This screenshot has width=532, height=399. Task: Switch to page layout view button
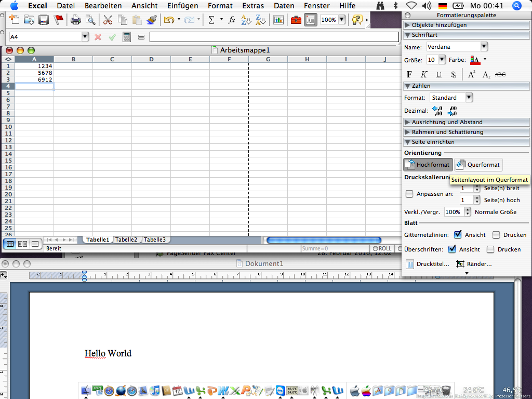pyautogui.click(x=22, y=244)
